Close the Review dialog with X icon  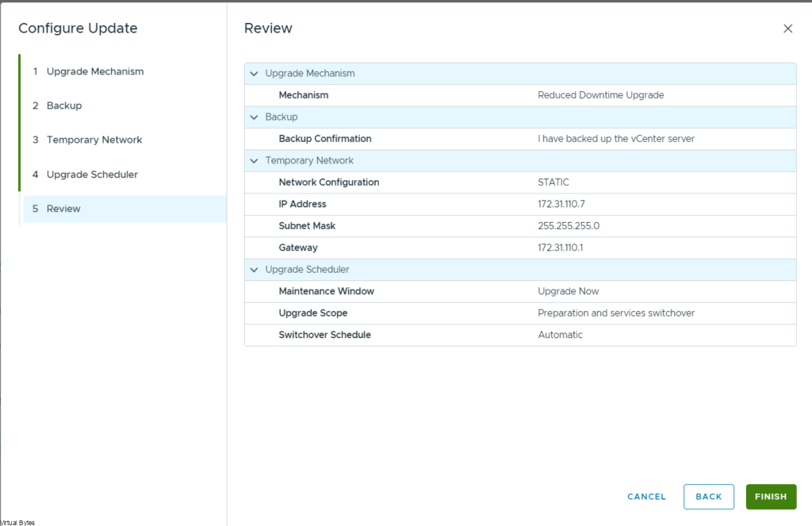point(787,29)
